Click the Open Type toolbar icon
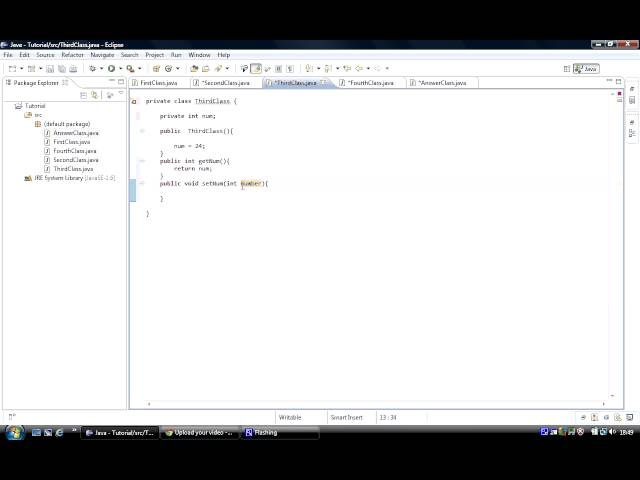Viewport: 640px width, 480px height. 194,69
